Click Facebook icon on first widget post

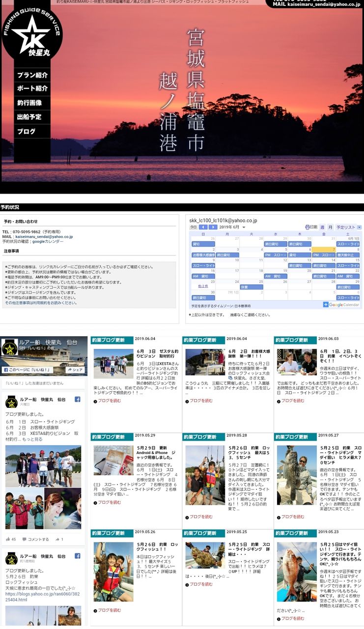pos(78,400)
